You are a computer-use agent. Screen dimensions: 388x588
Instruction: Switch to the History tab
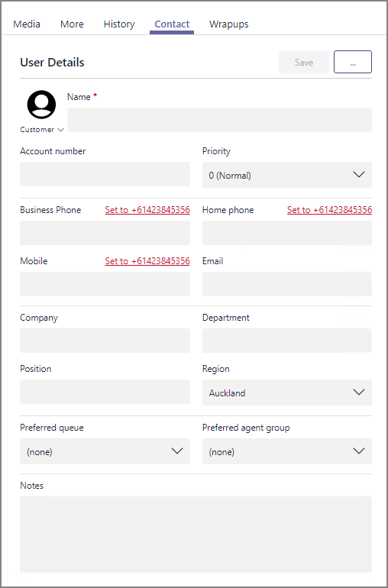tap(119, 24)
